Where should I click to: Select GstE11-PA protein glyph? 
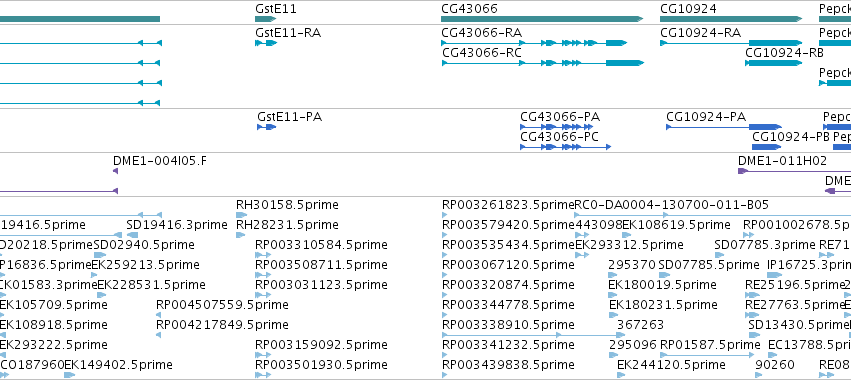[x=266, y=127]
